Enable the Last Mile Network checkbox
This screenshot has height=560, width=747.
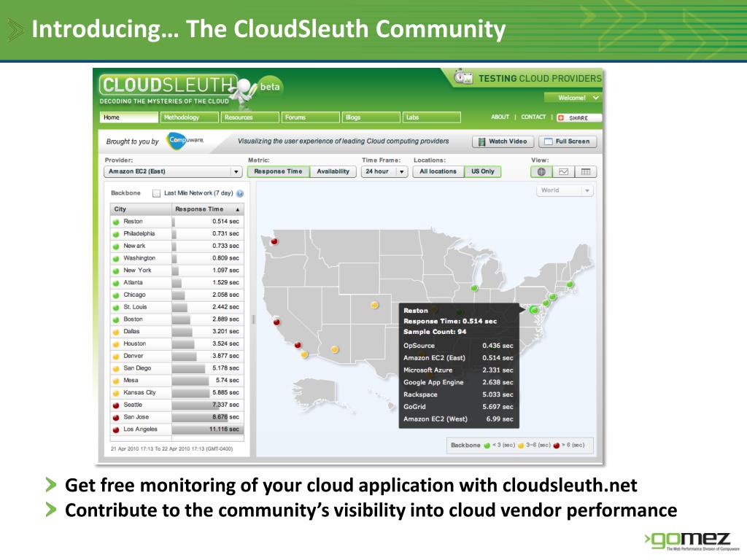coord(156,193)
